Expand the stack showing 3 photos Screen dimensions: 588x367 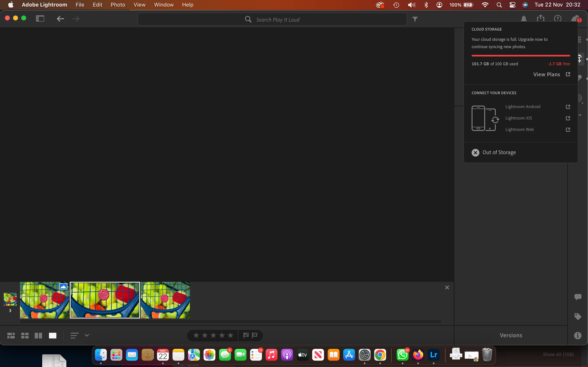10,300
